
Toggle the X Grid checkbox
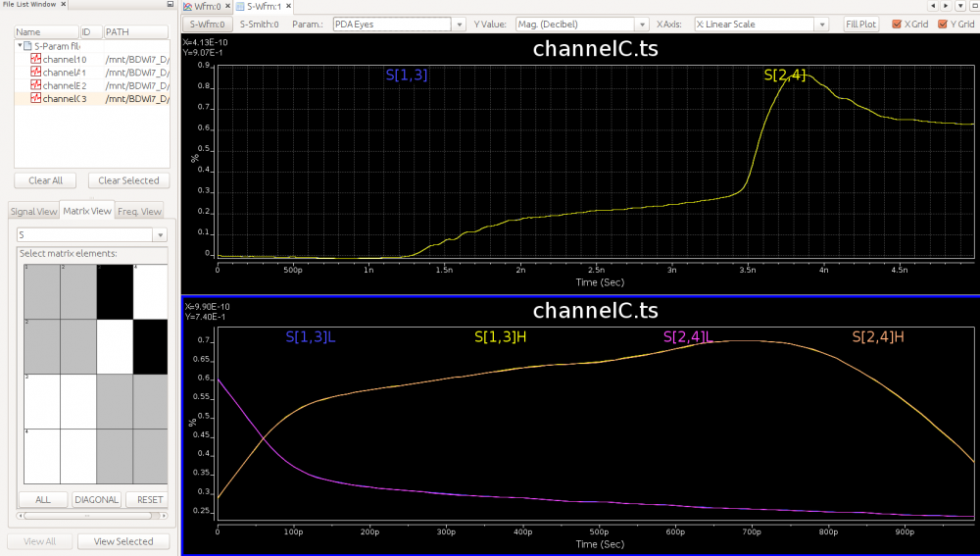coord(897,24)
